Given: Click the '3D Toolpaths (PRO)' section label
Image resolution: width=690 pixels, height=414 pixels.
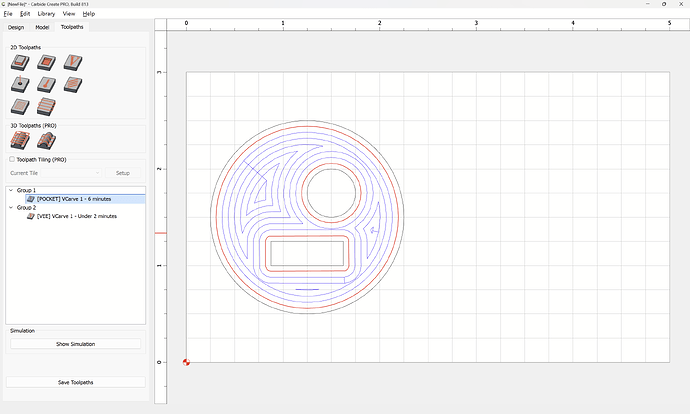Looking at the screenshot, I should point(33,125).
